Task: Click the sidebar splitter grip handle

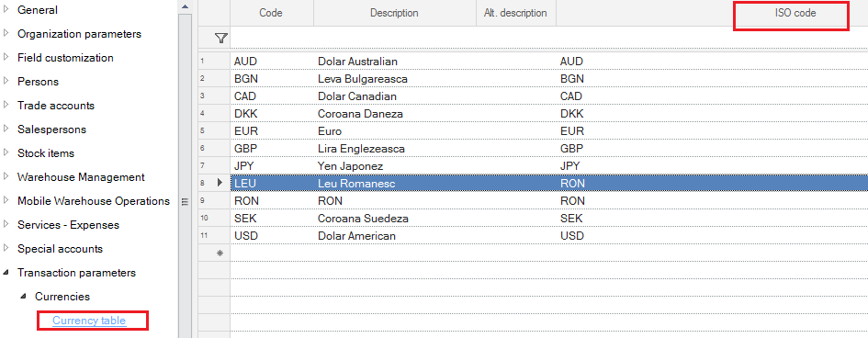Action: (x=186, y=202)
